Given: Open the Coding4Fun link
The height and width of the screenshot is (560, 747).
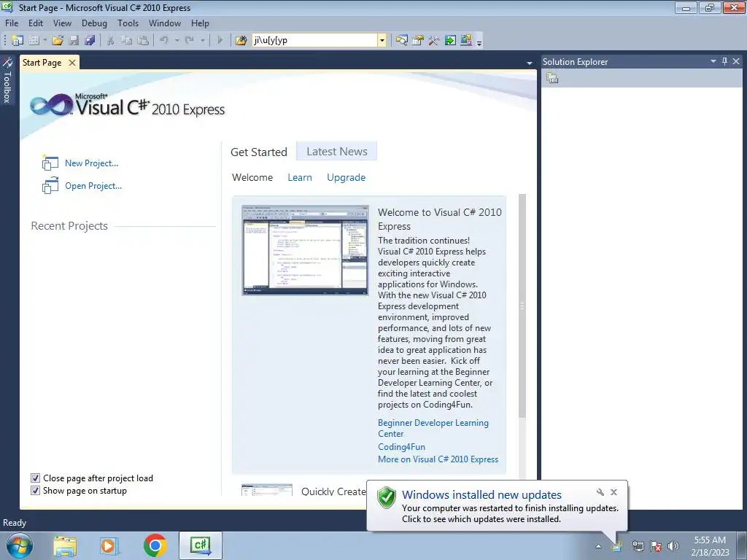Looking at the screenshot, I should [x=402, y=447].
